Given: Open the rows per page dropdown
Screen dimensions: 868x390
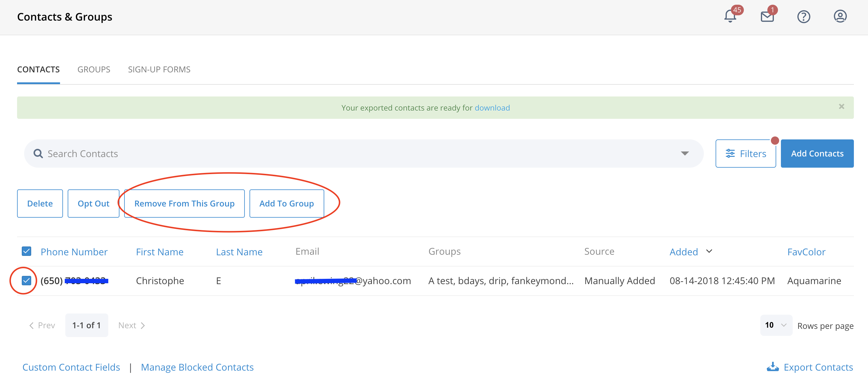Looking at the screenshot, I should [x=776, y=325].
